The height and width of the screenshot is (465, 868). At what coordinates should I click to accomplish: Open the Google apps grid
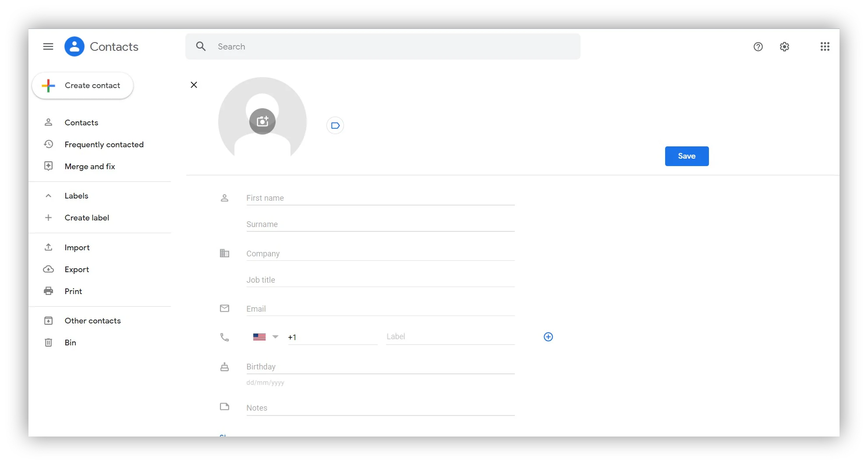(x=825, y=46)
